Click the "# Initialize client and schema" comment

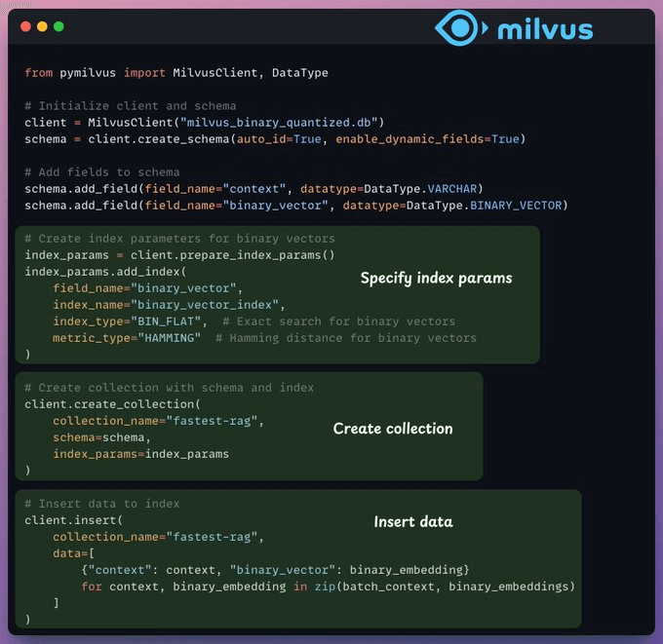point(131,105)
